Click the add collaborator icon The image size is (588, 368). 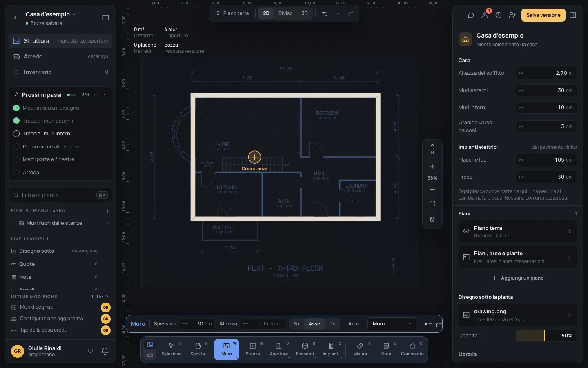pos(512,15)
